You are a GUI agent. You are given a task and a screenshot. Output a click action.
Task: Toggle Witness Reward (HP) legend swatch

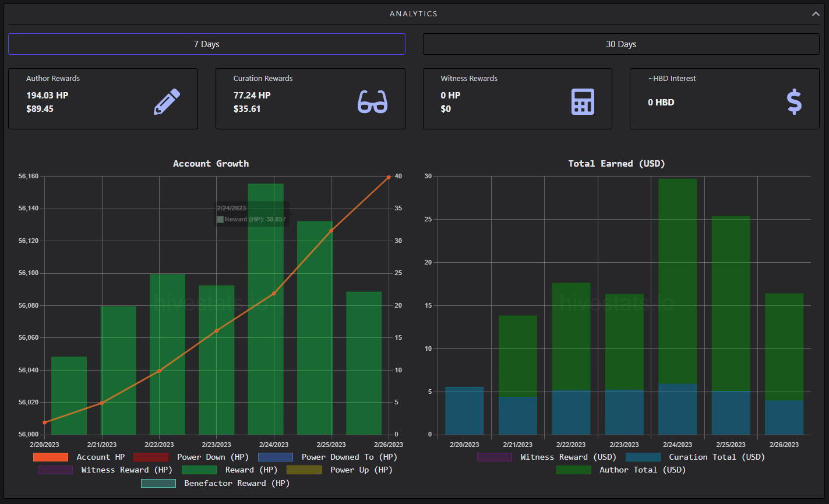55,470
